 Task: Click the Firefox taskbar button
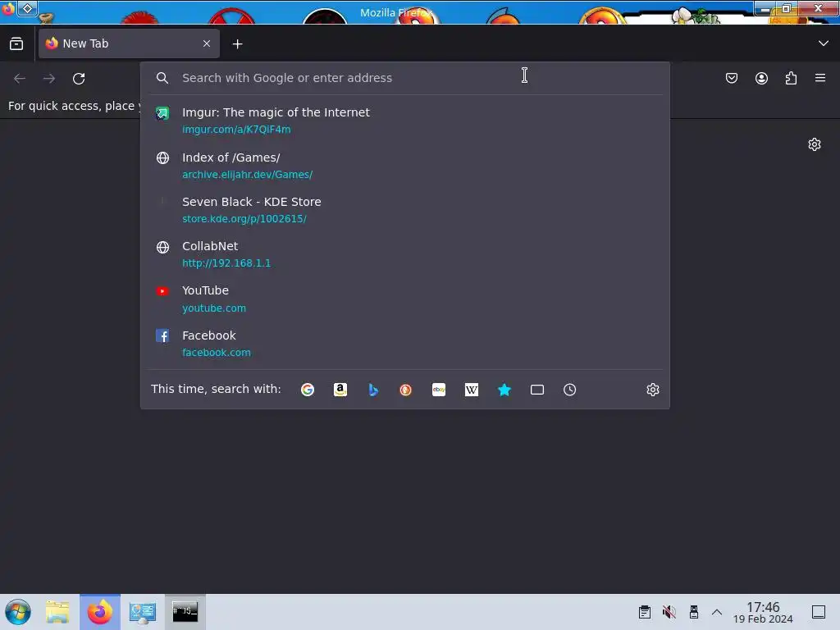(100, 612)
